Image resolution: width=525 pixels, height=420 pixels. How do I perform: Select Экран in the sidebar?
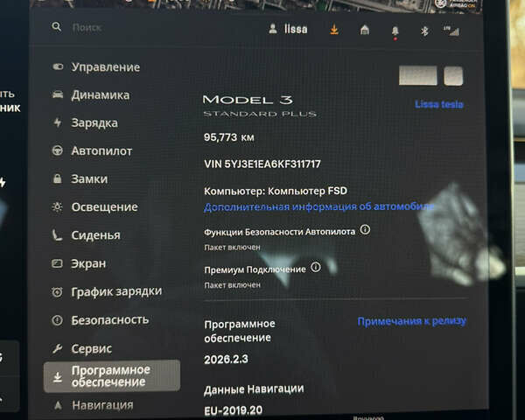(79, 263)
